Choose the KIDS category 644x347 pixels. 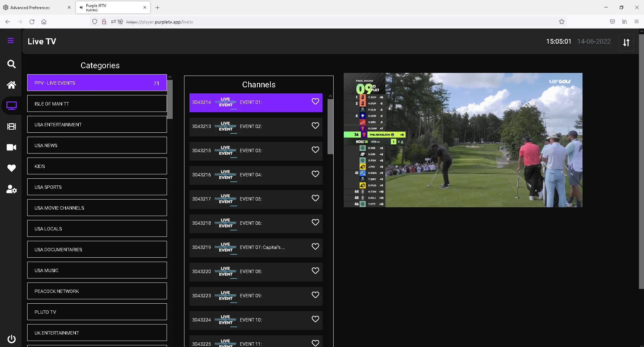click(x=97, y=166)
